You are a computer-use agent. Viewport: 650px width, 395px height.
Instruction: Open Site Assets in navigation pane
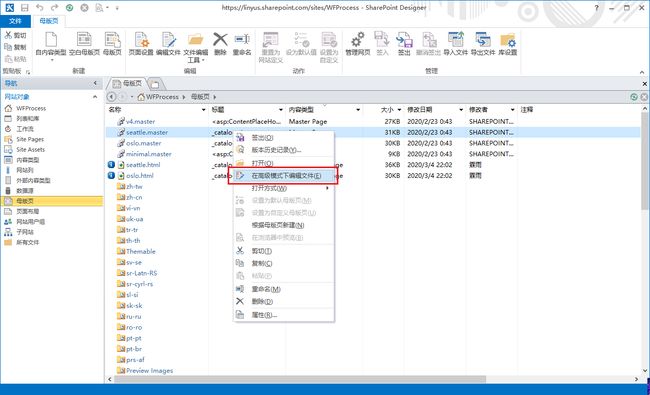pyautogui.click(x=30, y=150)
